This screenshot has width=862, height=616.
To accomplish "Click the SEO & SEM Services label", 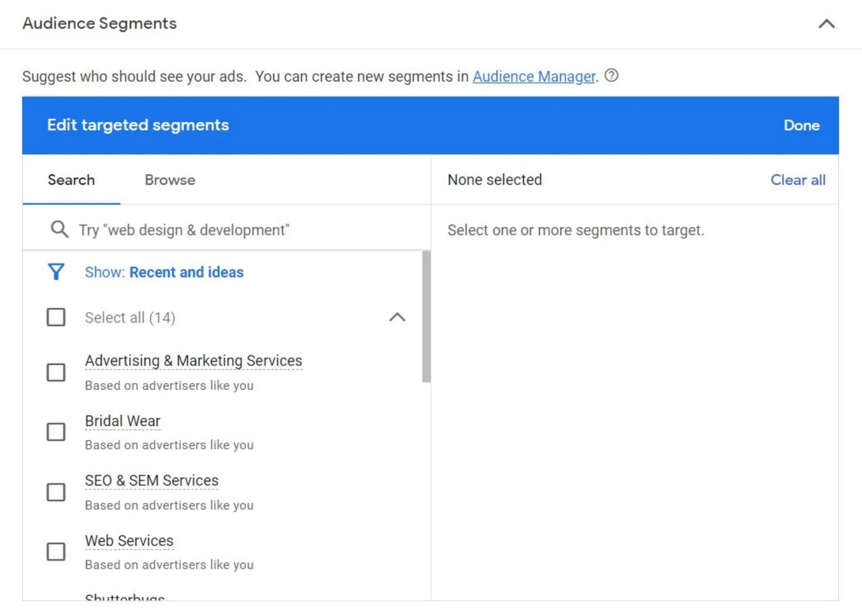I will 152,480.
